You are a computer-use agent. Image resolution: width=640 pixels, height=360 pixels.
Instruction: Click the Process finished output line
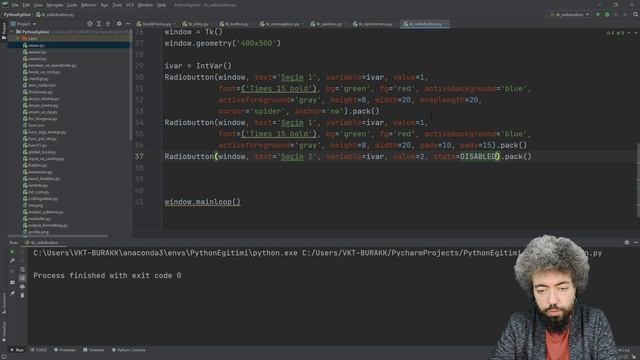point(107,276)
